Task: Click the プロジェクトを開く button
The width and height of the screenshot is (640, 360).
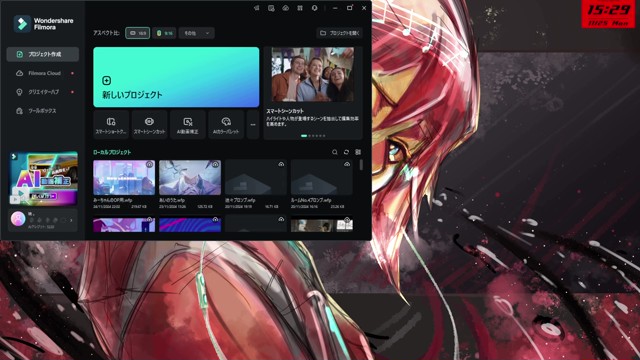Action: (340, 33)
